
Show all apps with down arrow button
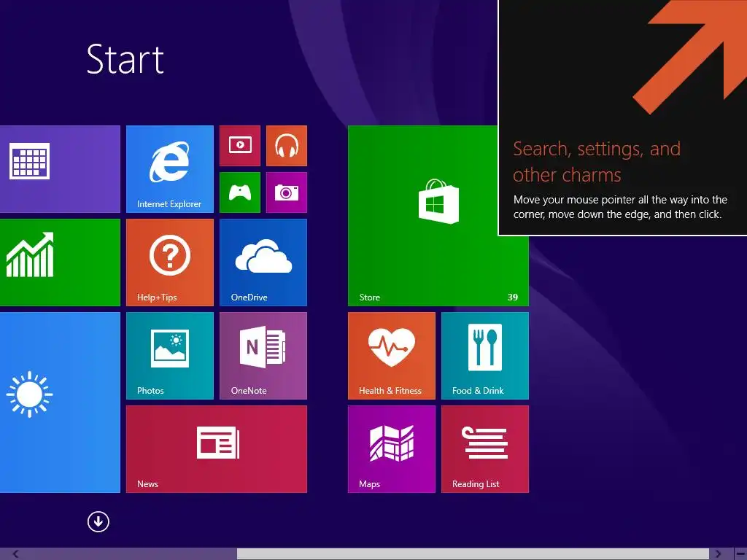pyautogui.click(x=98, y=521)
